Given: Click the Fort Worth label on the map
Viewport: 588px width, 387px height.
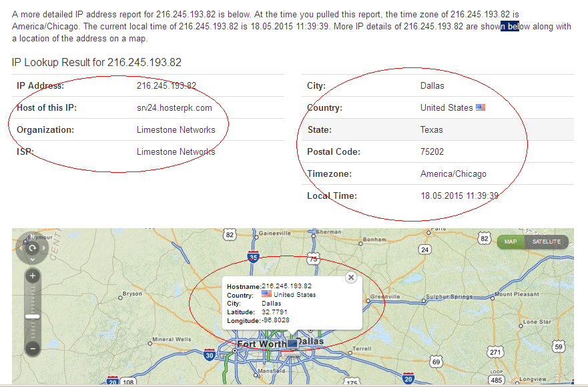Looking at the screenshot, I should (262, 344).
